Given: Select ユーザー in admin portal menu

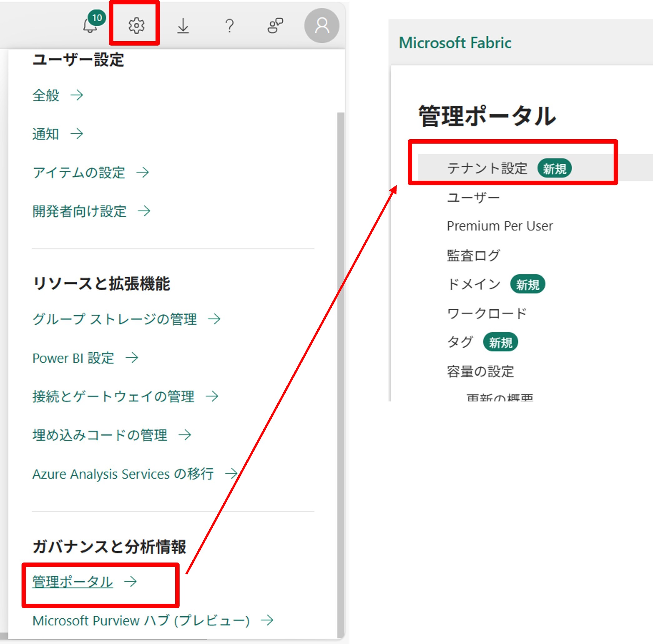Looking at the screenshot, I should pyautogui.click(x=473, y=197).
